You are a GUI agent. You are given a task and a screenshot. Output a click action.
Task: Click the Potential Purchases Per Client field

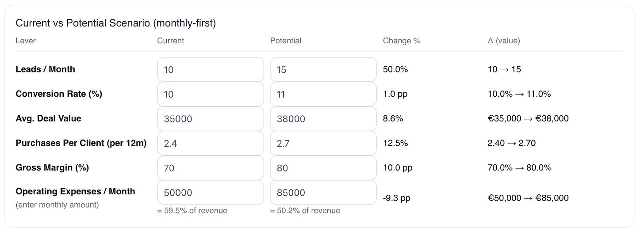tap(323, 143)
